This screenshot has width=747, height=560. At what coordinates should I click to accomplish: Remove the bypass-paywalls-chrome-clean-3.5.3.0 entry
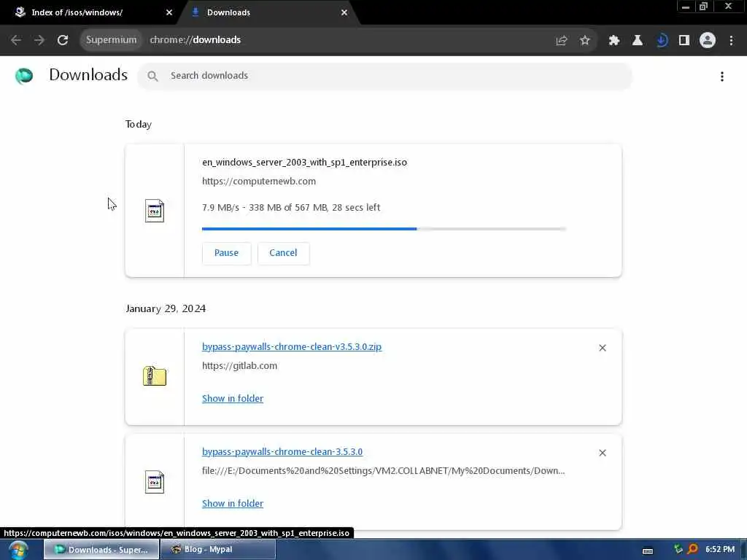(x=603, y=453)
